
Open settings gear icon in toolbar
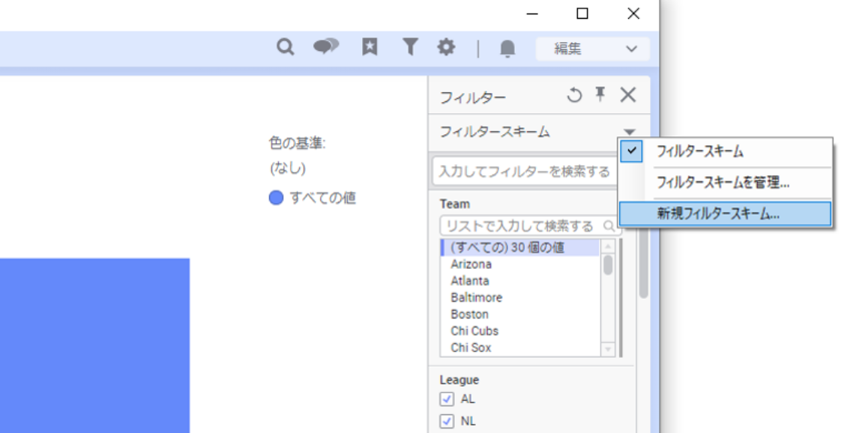[446, 47]
